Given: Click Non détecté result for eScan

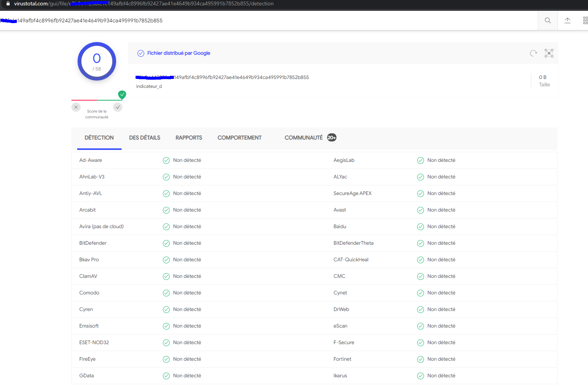Looking at the screenshot, I should [441, 326].
